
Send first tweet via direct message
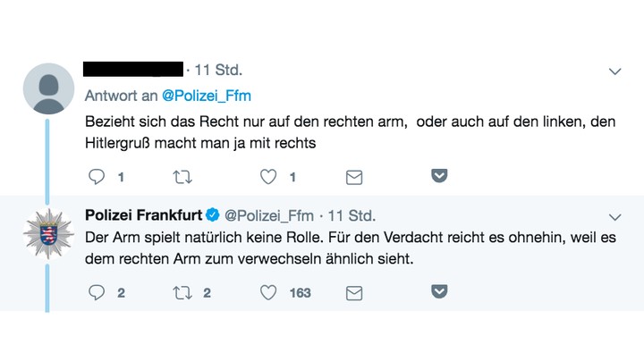pos(354,177)
